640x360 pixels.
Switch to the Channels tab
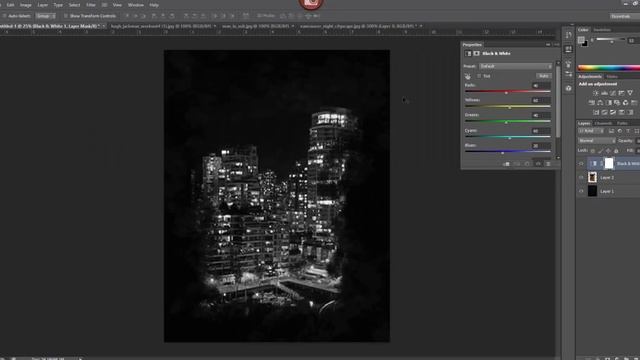click(603, 123)
